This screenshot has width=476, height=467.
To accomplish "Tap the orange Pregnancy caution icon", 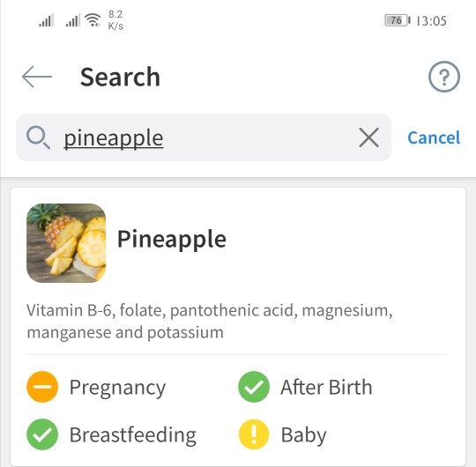I will pyautogui.click(x=42, y=387).
